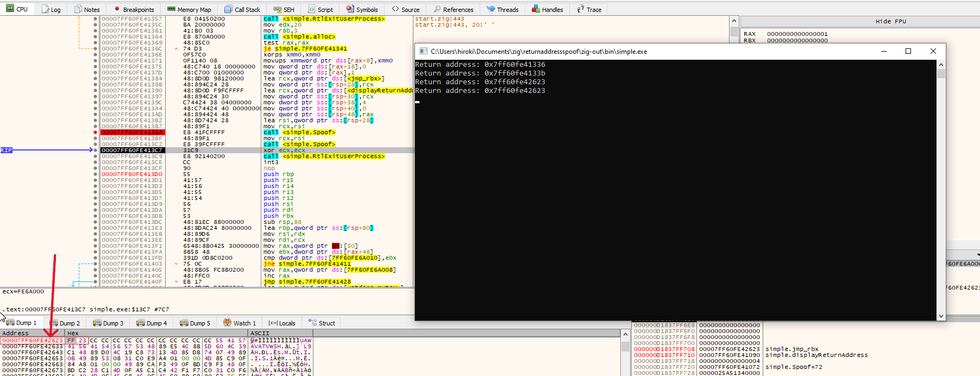Click the Struct tab icon

tap(312, 323)
